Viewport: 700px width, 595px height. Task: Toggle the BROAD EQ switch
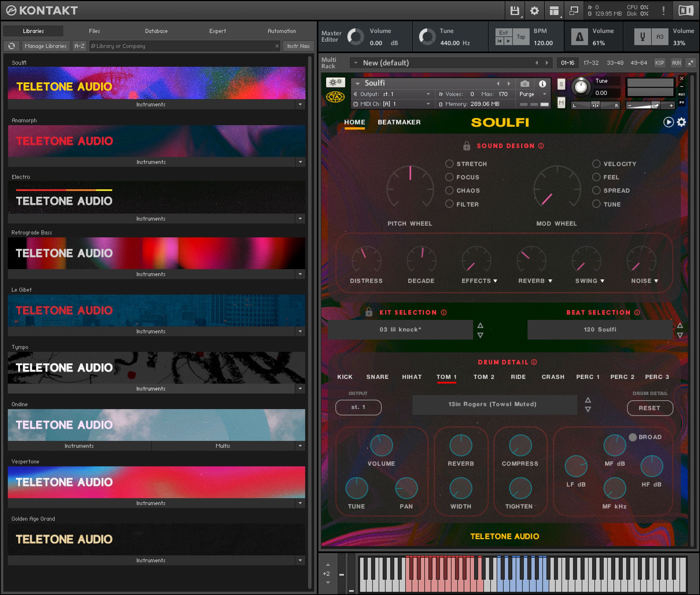click(x=633, y=437)
